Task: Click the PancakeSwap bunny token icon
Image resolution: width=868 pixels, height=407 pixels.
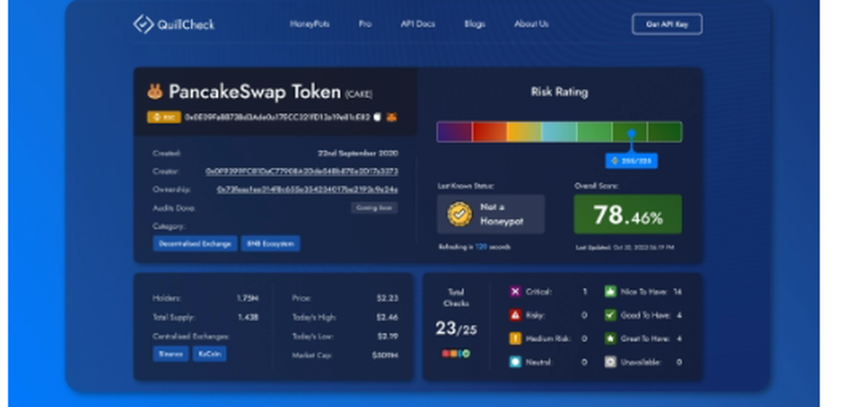Action: pos(155,91)
